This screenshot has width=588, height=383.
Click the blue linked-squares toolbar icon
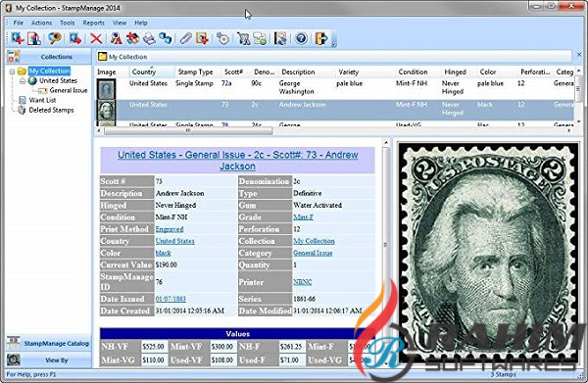(165, 38)
